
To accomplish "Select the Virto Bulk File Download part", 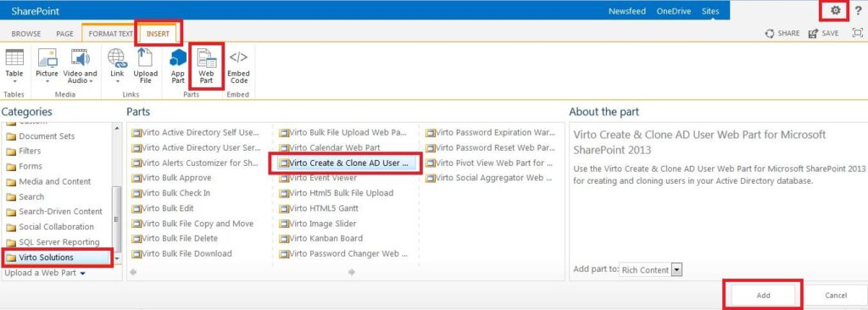I will coord(182,253).
